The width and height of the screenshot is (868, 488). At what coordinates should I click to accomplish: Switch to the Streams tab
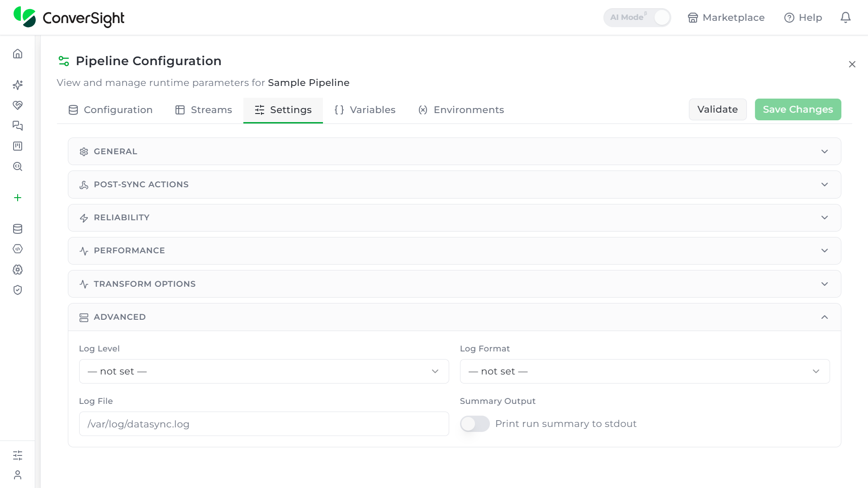pyautogui.click(x=204, y=110)
